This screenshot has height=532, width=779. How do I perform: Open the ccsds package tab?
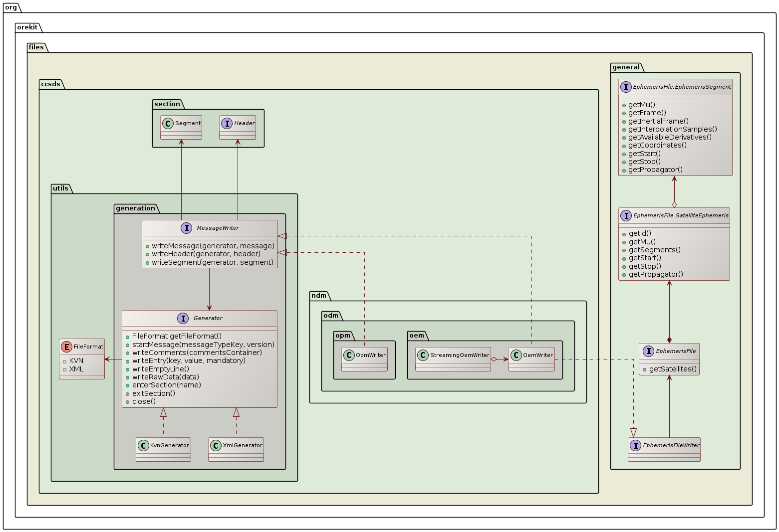click(x=51, y=84)
